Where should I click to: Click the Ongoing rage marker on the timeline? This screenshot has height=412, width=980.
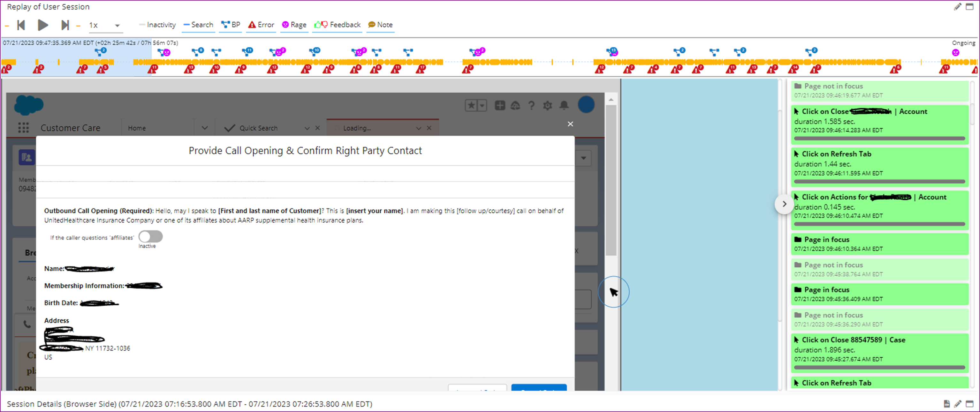point(955,53)
